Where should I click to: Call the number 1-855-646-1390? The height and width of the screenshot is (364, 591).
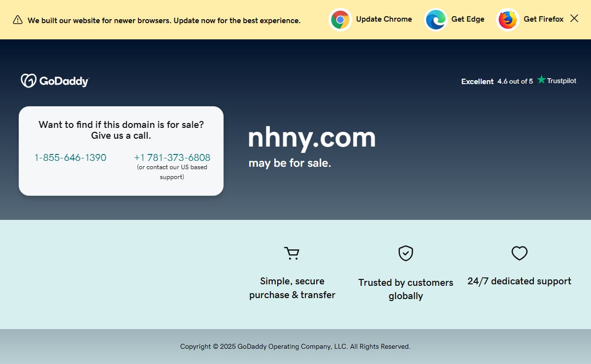[x=70, y=158]
